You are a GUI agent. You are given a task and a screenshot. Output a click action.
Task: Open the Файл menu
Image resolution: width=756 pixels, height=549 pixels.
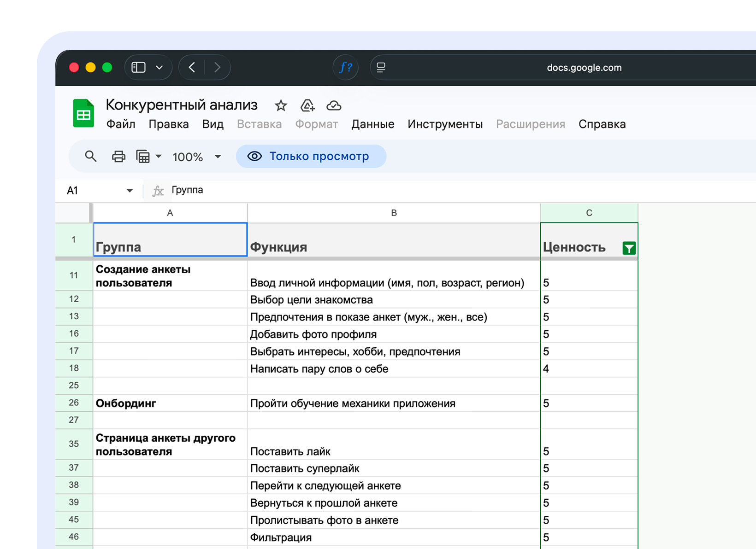click(x=121, y=124)
